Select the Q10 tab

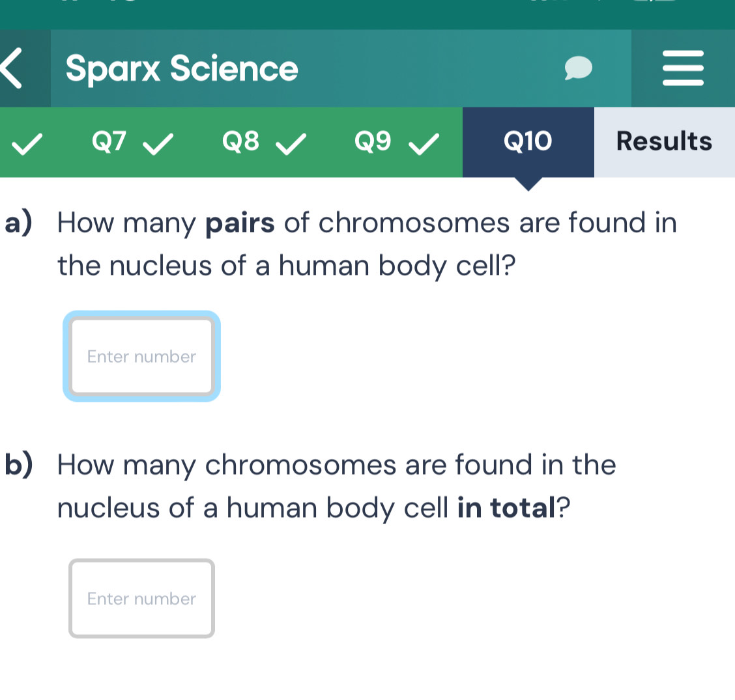pyautogui.click(x=528, y=141)
